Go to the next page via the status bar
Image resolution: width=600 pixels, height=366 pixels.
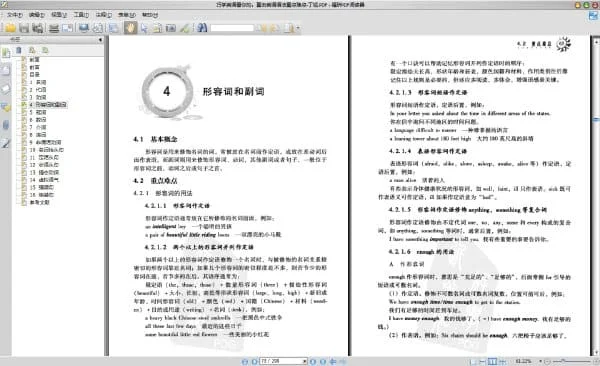click(x=313, y=361)
